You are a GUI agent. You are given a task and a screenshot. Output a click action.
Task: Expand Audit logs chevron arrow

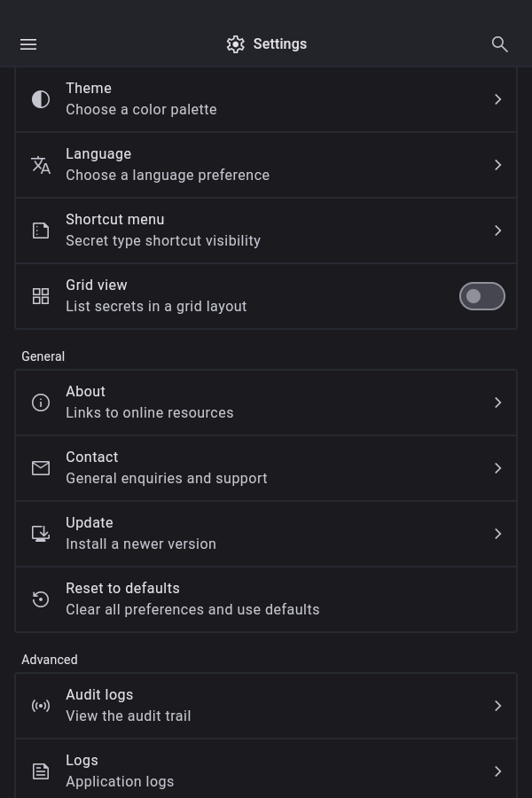[x=498, y=706]
